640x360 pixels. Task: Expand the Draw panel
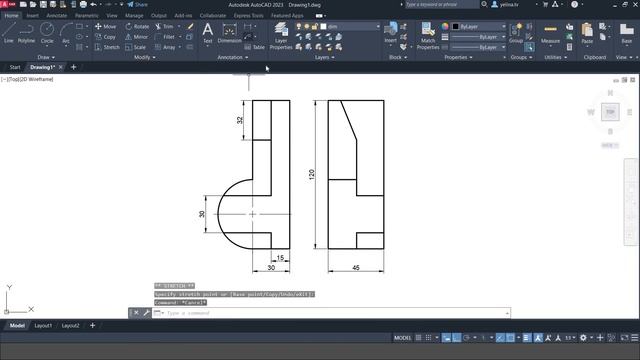pos(46,57)
